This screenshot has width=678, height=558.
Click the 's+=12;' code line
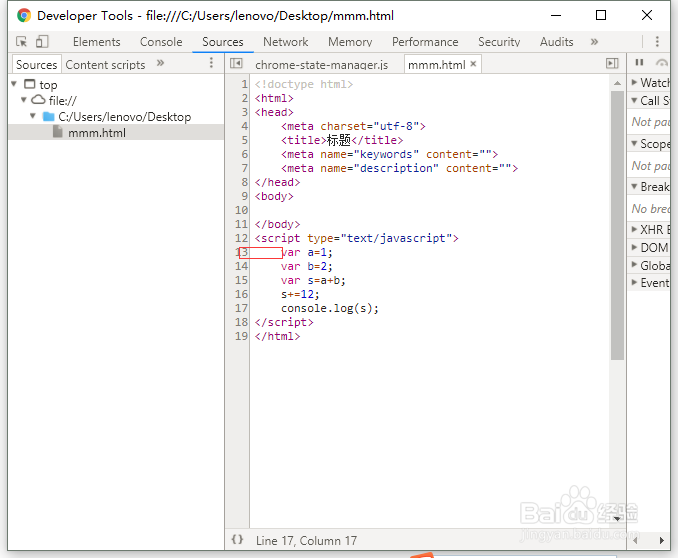point(300,294)
